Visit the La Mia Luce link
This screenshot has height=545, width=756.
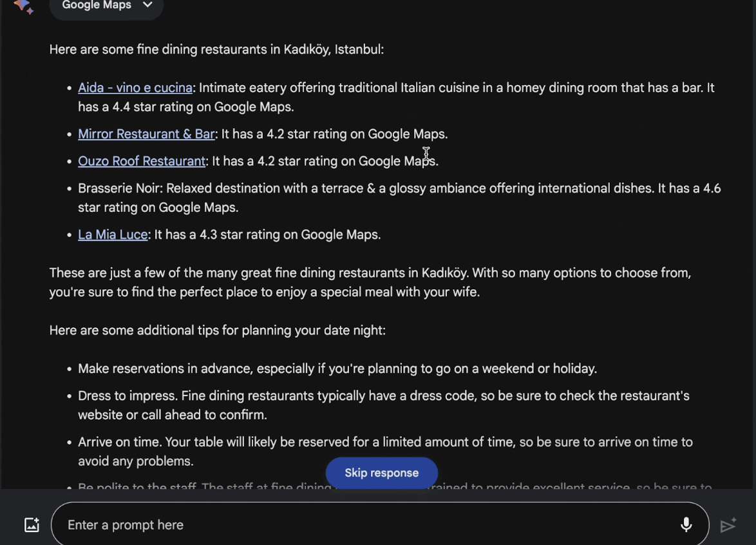(113, 234)
